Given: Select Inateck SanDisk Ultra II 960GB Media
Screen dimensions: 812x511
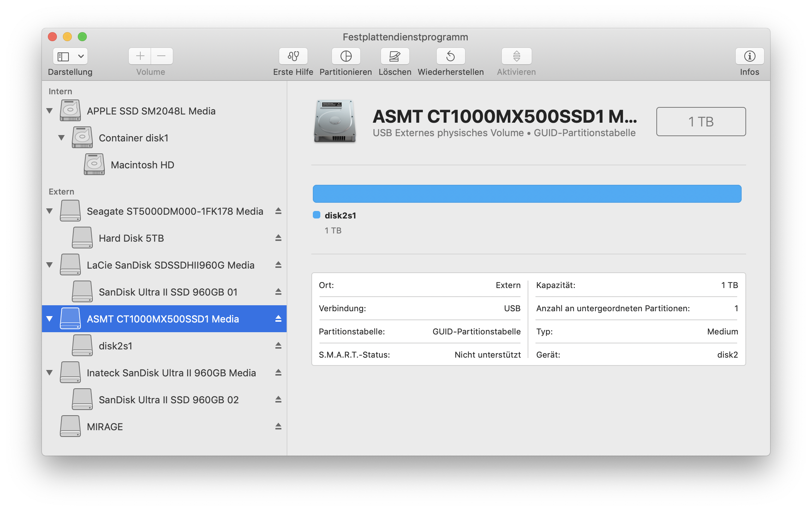Looking at the screenshot, I should click(x=164, y=373).
